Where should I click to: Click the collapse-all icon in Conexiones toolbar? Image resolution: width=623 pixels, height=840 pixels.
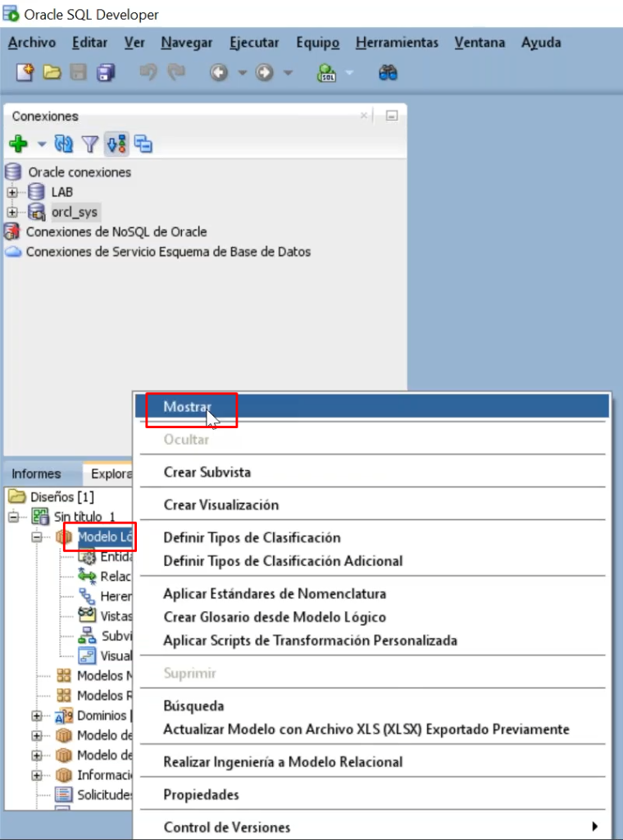(143, 144)
